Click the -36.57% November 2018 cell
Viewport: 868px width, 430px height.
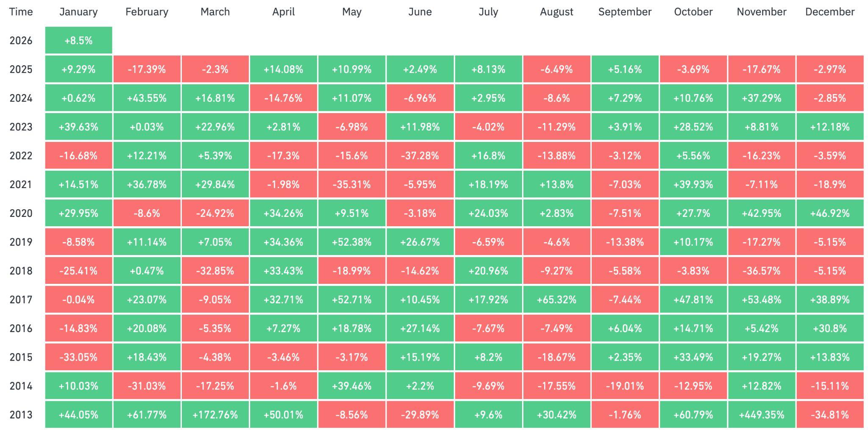(x=761, y=271)
